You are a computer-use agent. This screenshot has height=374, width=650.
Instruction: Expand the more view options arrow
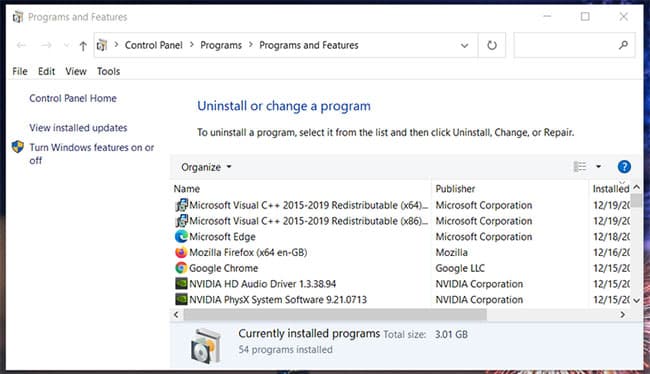tap(598, 167)
